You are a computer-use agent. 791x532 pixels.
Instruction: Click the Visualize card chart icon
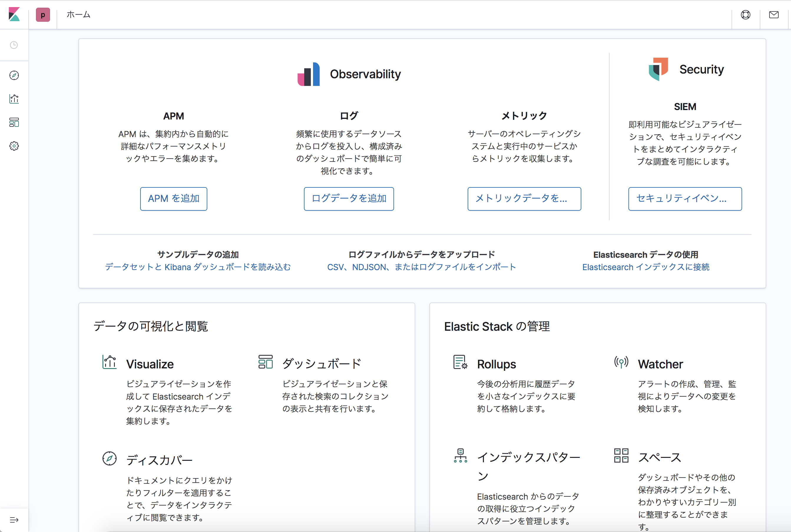coord(109,362)
